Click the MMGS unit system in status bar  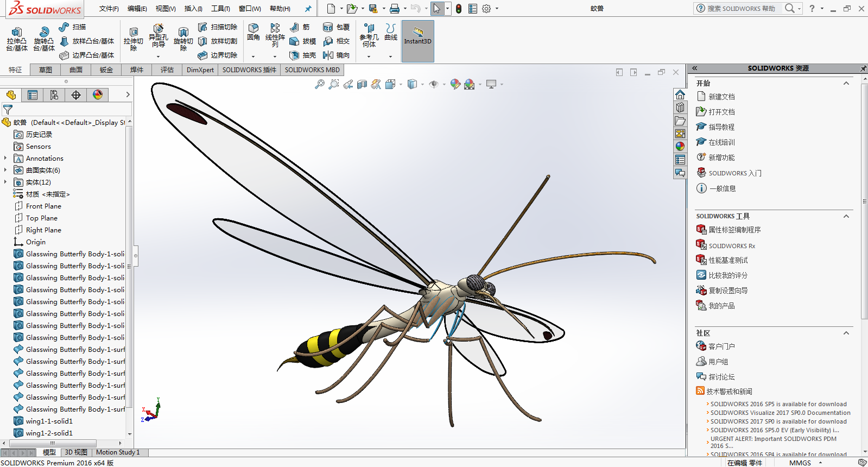point(800,463)
